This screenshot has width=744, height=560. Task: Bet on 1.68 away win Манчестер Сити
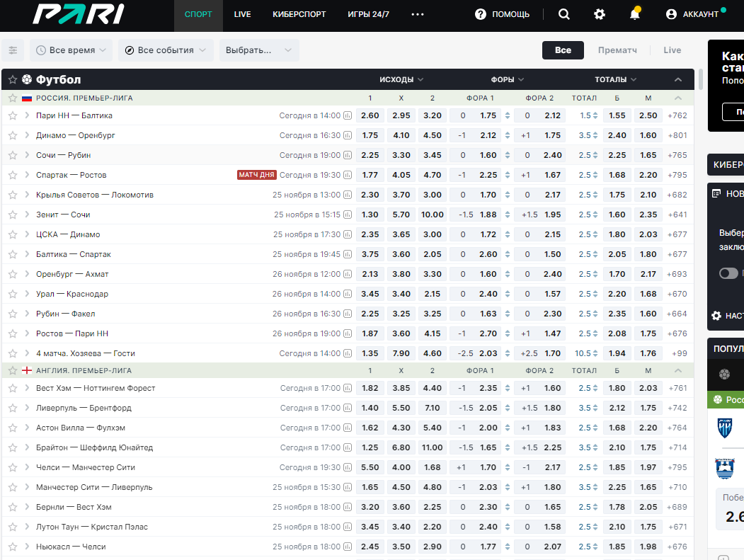(x=433, y=467)
